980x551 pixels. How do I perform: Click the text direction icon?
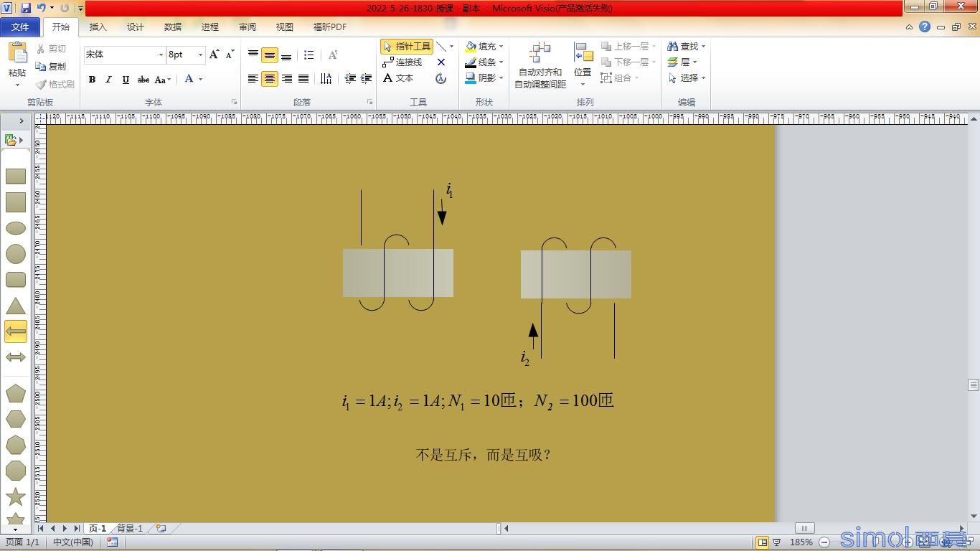tap(326, 79)
